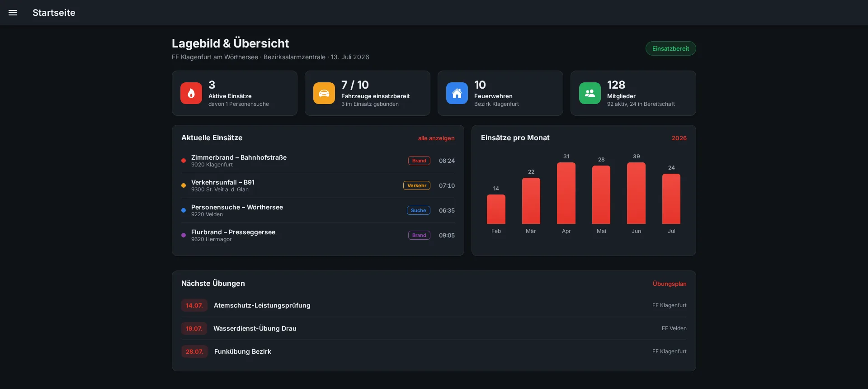
Task: Click '7 / 10' Fahrzeuge einsatzbereit value
Action: tap(355, 85)
